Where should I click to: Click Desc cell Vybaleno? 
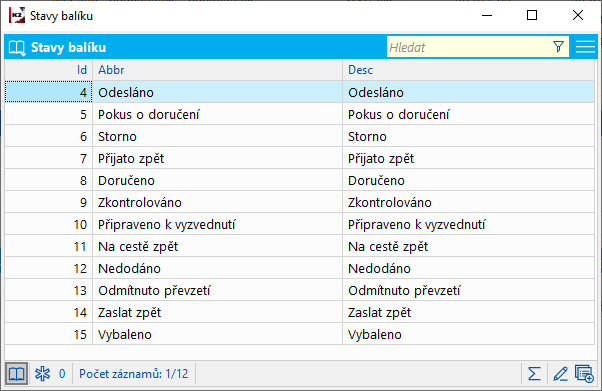click(468, 334)
